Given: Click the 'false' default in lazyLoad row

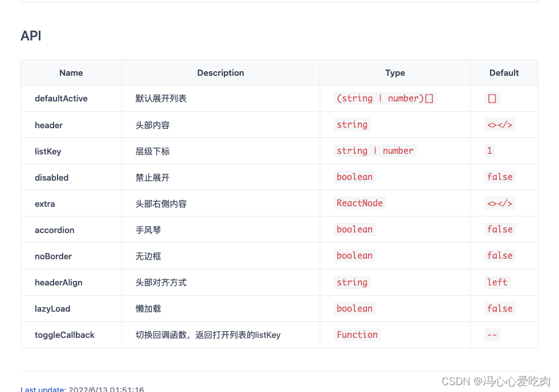Looking at the screenshot, I should (x=500, y=309).
